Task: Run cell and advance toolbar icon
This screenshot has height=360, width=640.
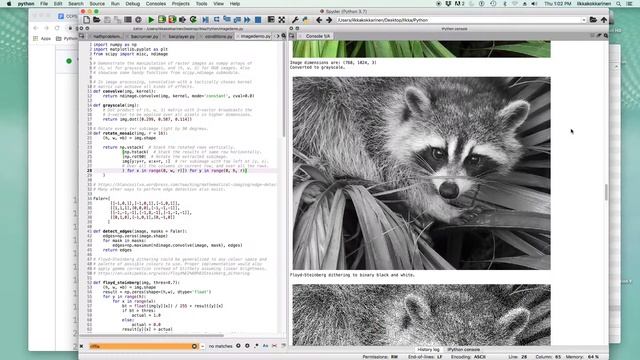Action: click(172, 20)
